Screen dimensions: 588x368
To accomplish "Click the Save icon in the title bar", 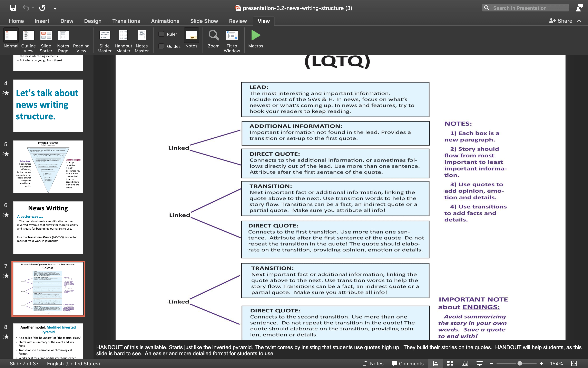I will click(x=13, y=8).
